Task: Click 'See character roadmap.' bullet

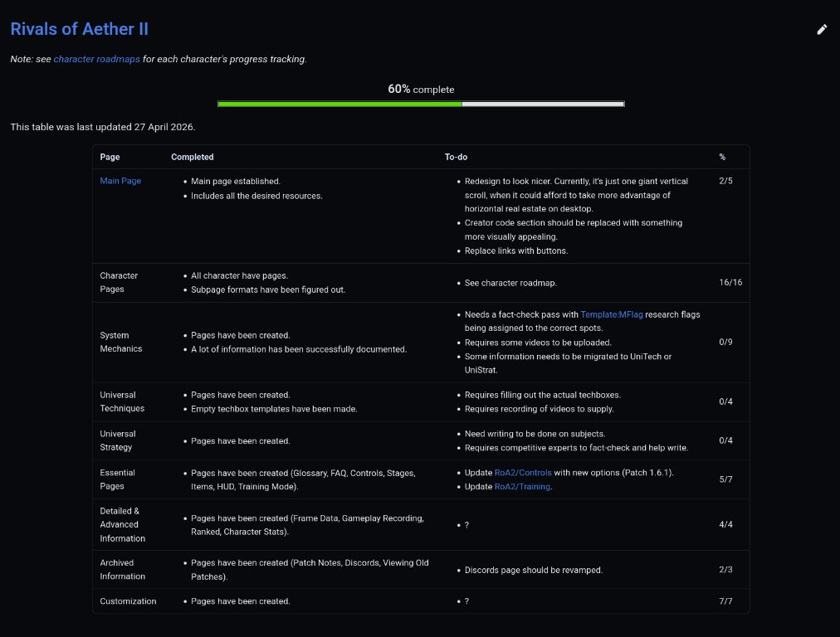Action: (510, 283)
